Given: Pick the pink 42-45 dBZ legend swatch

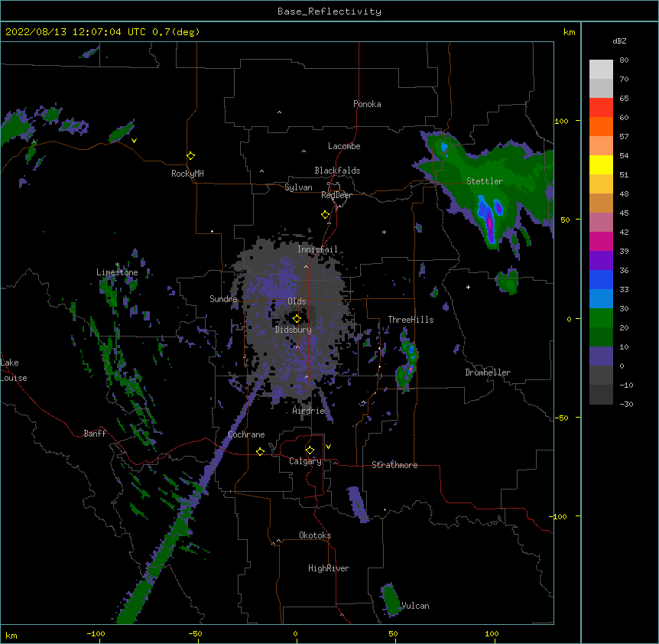Looking at the screenshot, I should [x=601, y=223].
